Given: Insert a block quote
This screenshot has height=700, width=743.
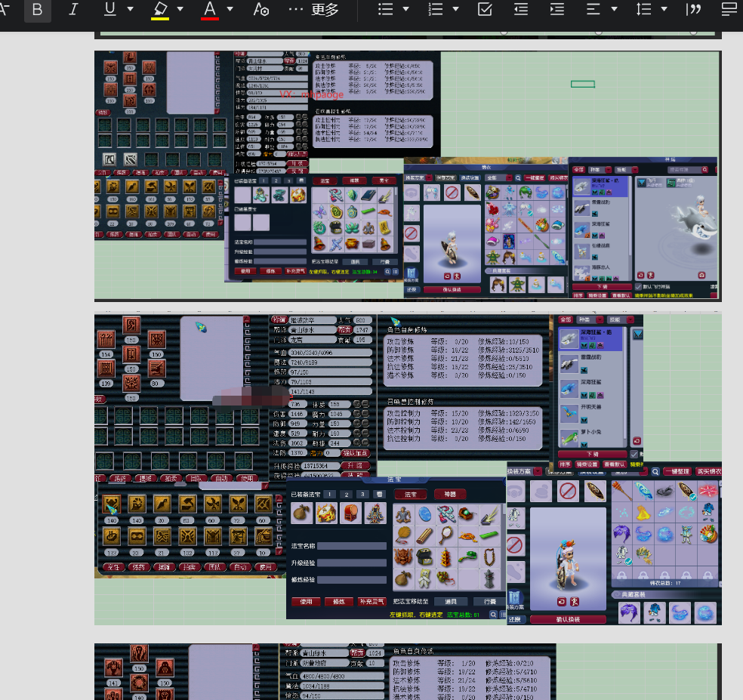Looking at the screenshot, I should pos(693,9).
